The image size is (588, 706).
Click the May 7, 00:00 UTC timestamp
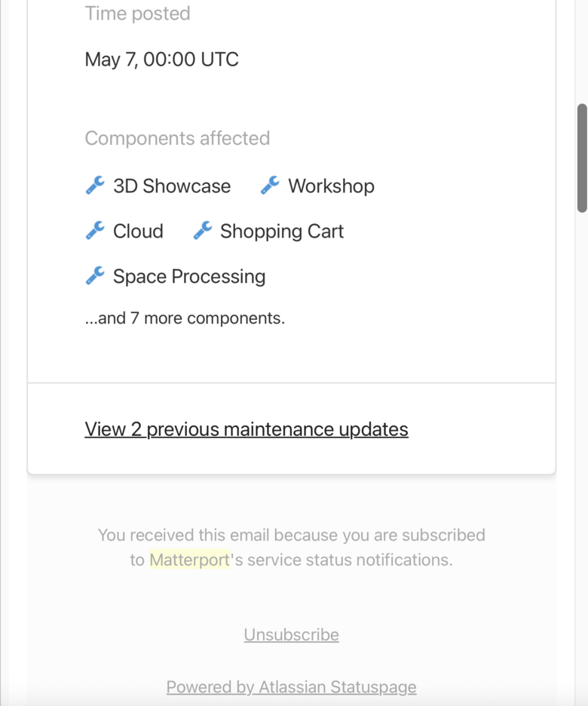(x=161, y=59)
